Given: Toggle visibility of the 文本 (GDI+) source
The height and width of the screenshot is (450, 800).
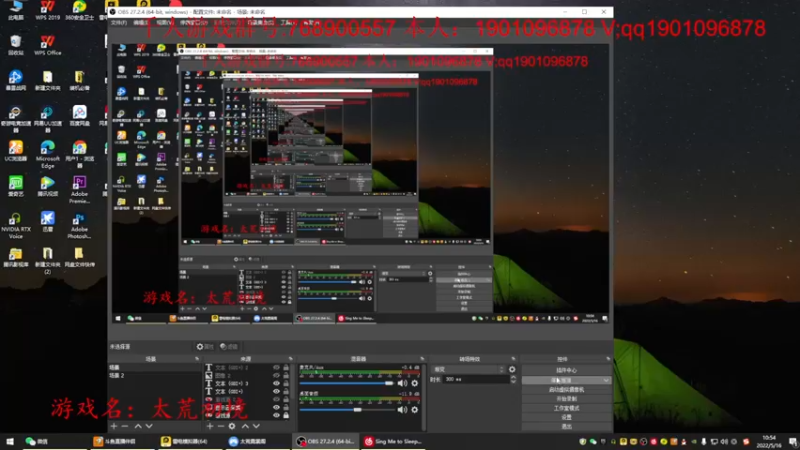Looking at the screenshot, I should [277, 392].
